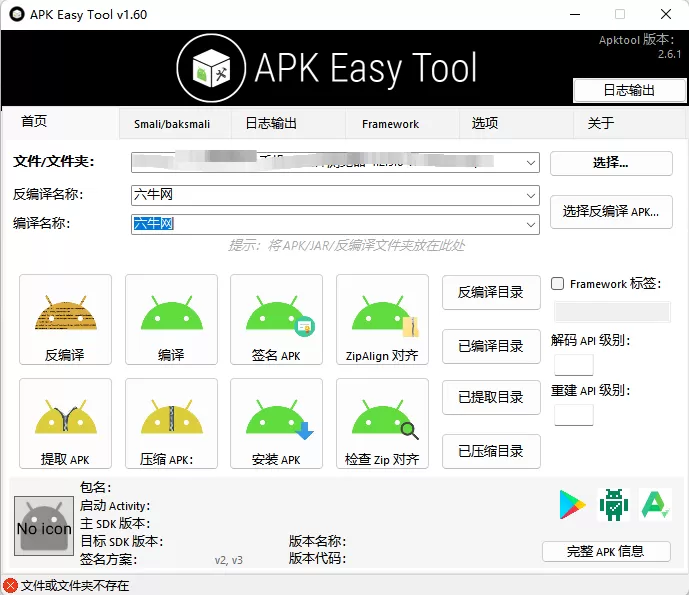Open the Google Play store icon
Image resolution: width=689 pixels, height=595 pixels.
pos(572,504)
